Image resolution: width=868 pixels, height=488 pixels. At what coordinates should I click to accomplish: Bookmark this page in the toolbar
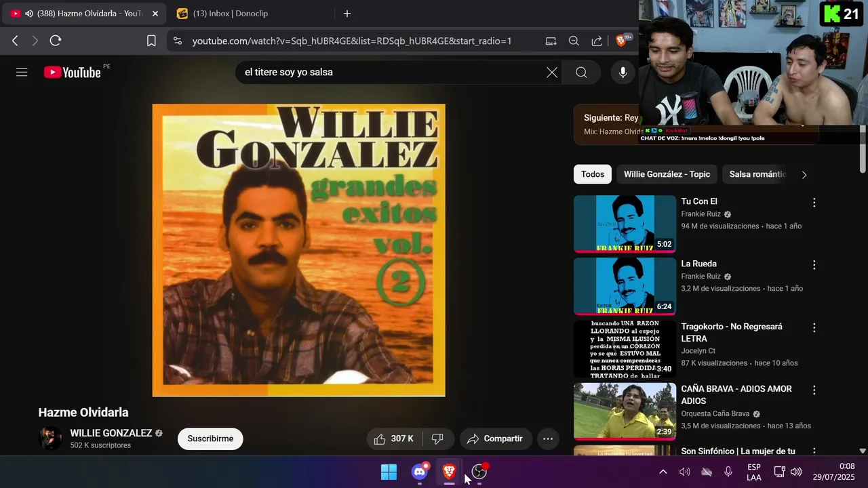[151, 41]
